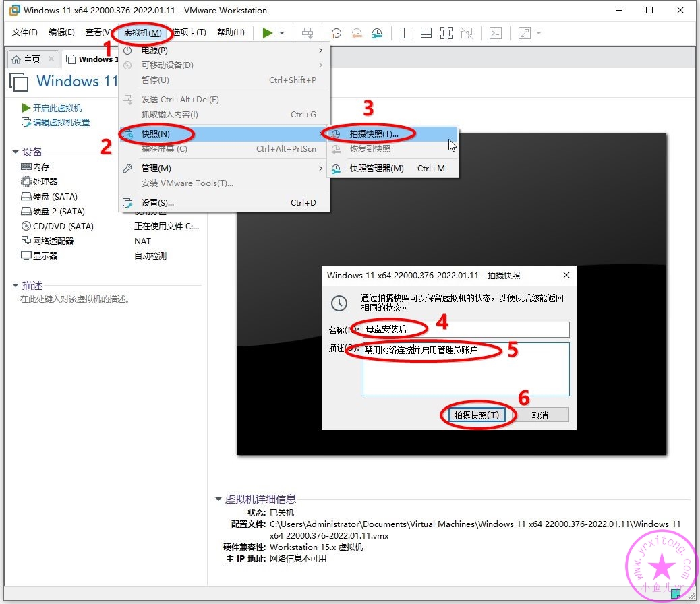The width and height of the screenshot is (700, 604).
Task: Click the send Ctrl+Alt+Del toolbar icon
Action: (x=308, y=33)
